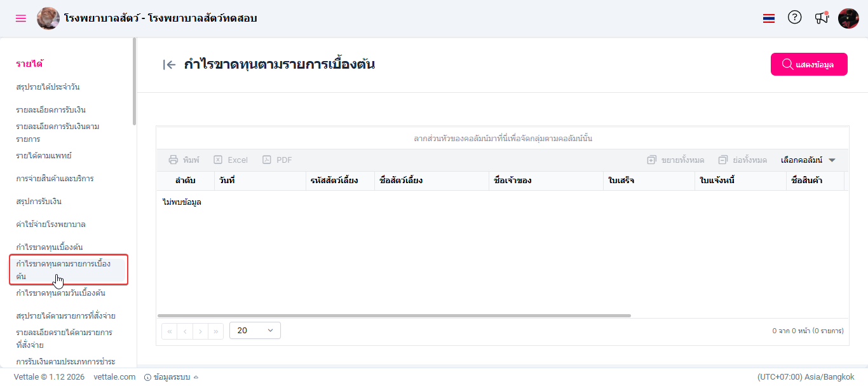Sort by ชื่อสินค้า column header
This screenshot has height=386, width=868.
point(815,181)
